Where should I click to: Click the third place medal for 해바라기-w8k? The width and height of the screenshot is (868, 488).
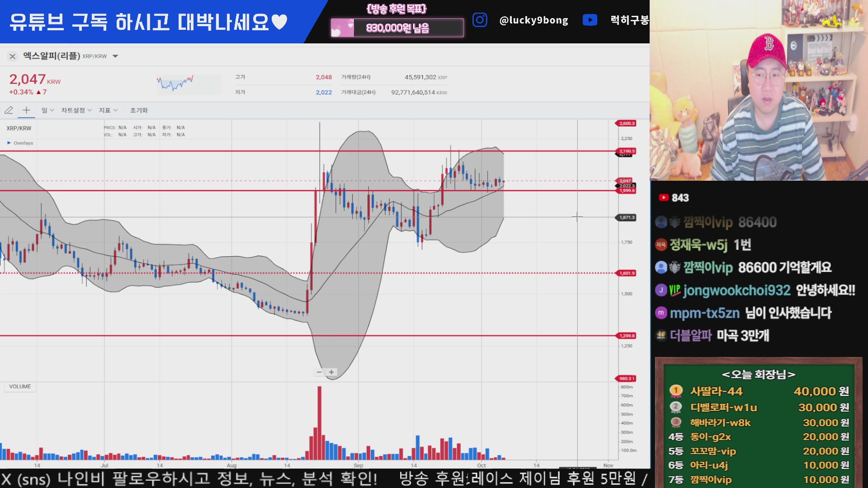[676, 422]
